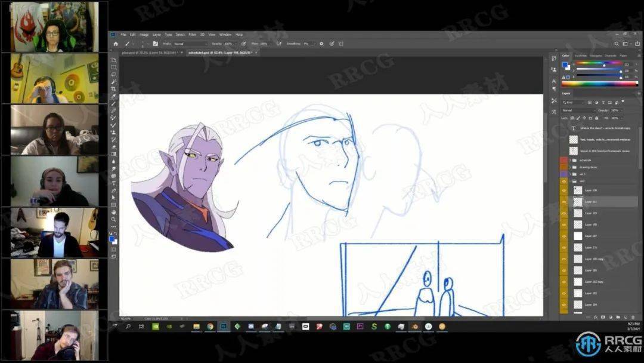Image resolution: width=644 pixels, height=363 pixels.
Task: Open the brush Mode dropdown in options bar
Action: pos(190,44)
